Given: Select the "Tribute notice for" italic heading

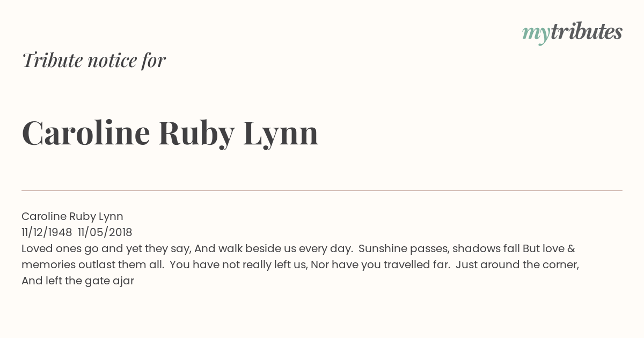Looking at the screenshot, I should (x=94, y=60).
